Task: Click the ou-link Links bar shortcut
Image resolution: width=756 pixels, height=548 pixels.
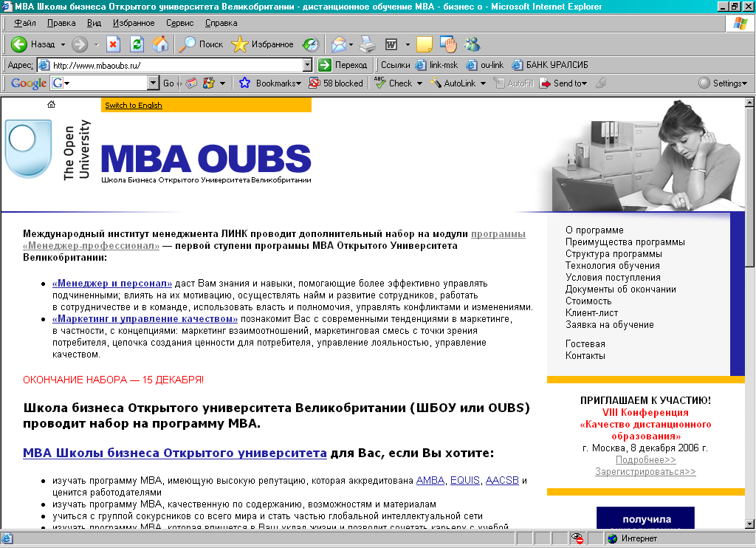Action: click(486, 65)
